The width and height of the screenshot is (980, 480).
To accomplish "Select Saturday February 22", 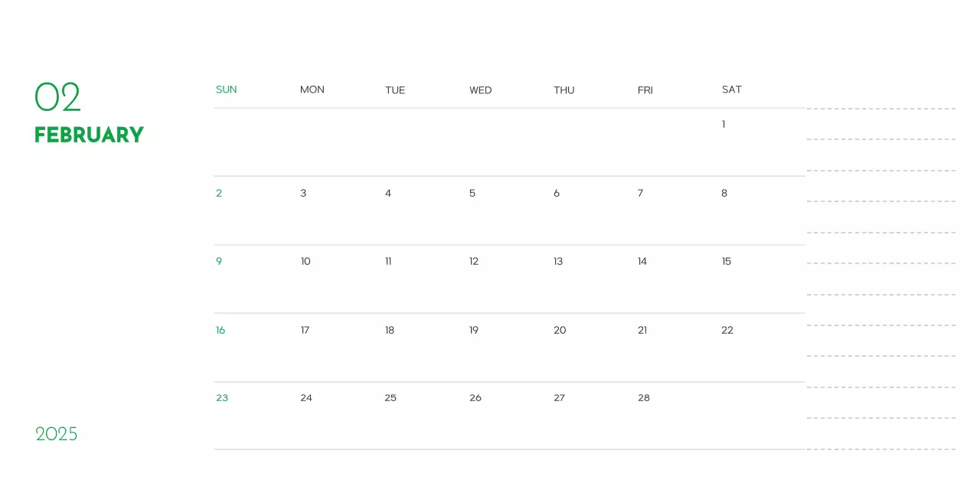I will [x=727, y=330].
